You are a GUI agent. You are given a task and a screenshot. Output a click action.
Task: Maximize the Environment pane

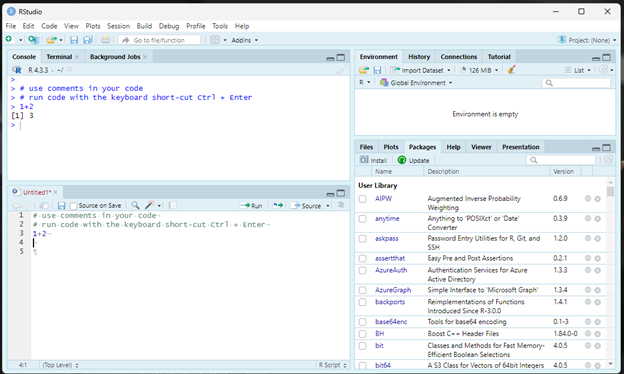[x=606, y=58]
